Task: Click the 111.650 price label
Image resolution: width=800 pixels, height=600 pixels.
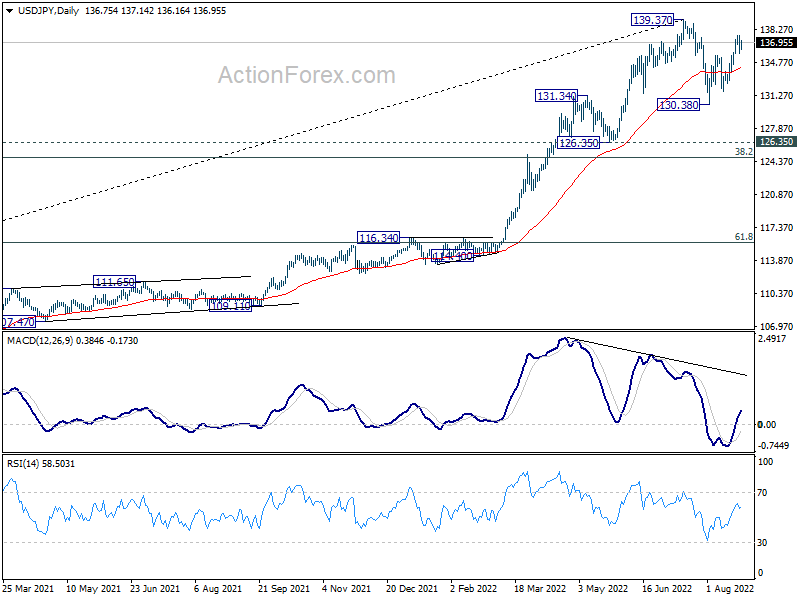Action: coord(115,281)
